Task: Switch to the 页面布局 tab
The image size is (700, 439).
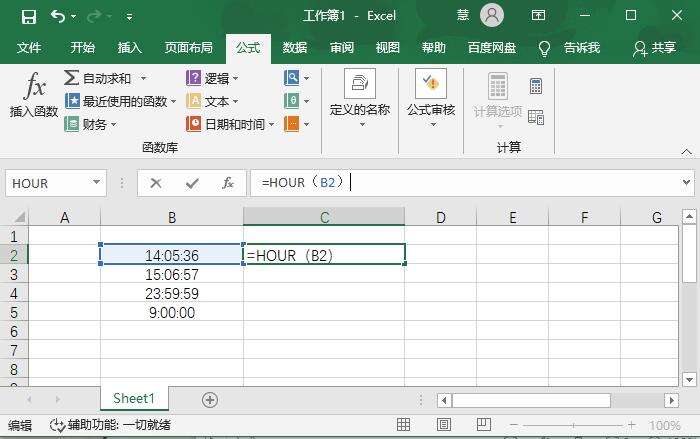Action: coord(188,47)
